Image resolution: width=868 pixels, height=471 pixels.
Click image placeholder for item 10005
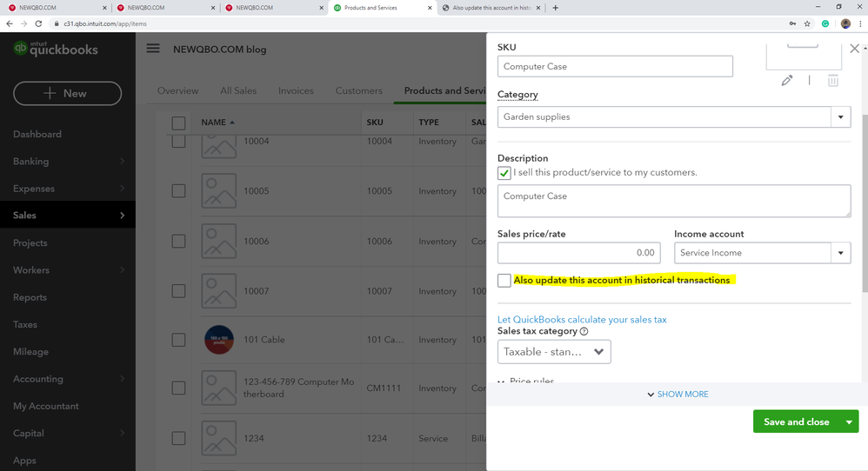[218, 190]
